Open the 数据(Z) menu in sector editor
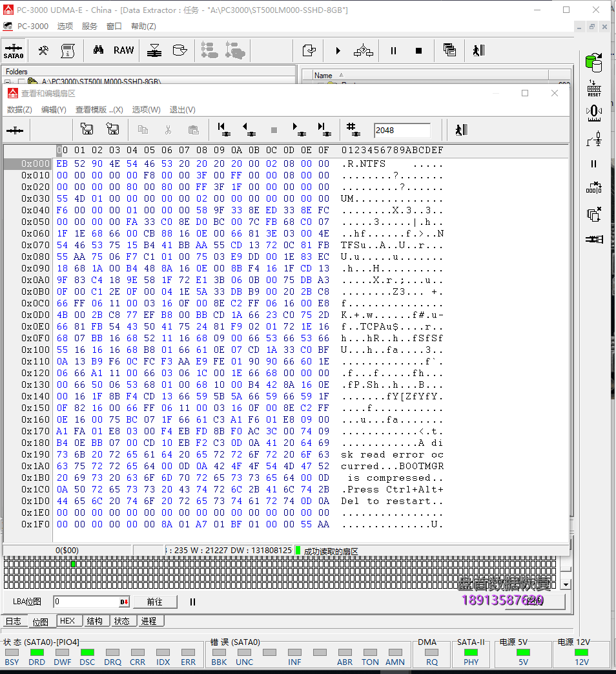 pyautogui.click(x=19, y=110)
